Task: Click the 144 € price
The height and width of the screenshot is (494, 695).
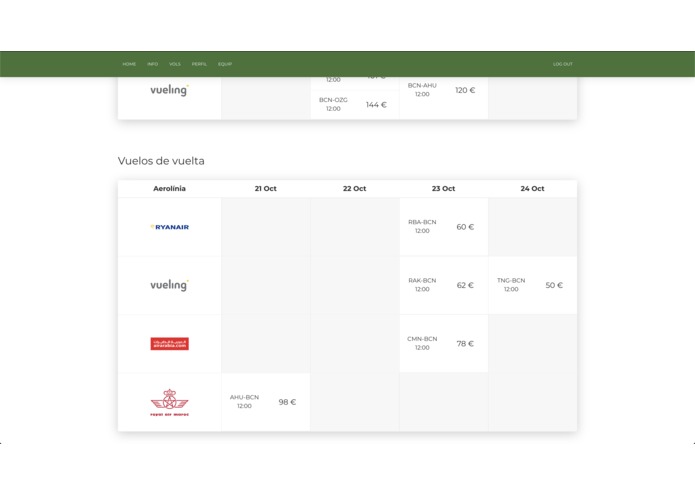Action: coord(376,105)
